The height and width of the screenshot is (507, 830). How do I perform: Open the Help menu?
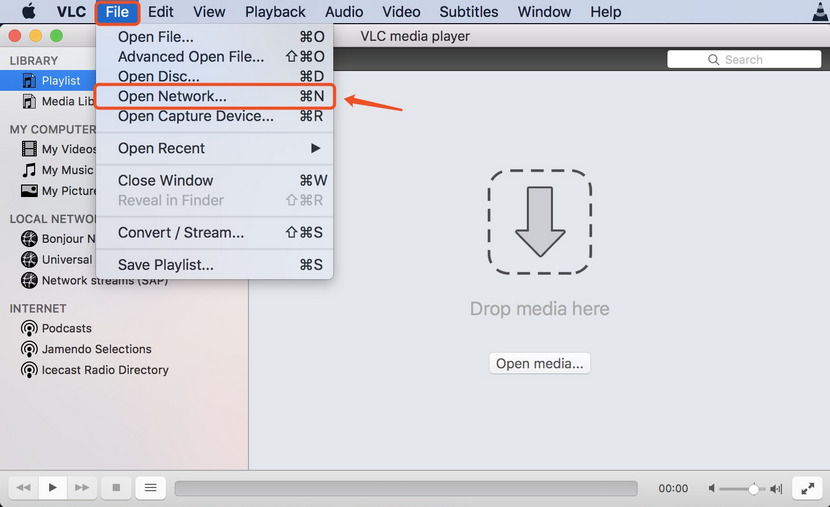pos(606,12)
